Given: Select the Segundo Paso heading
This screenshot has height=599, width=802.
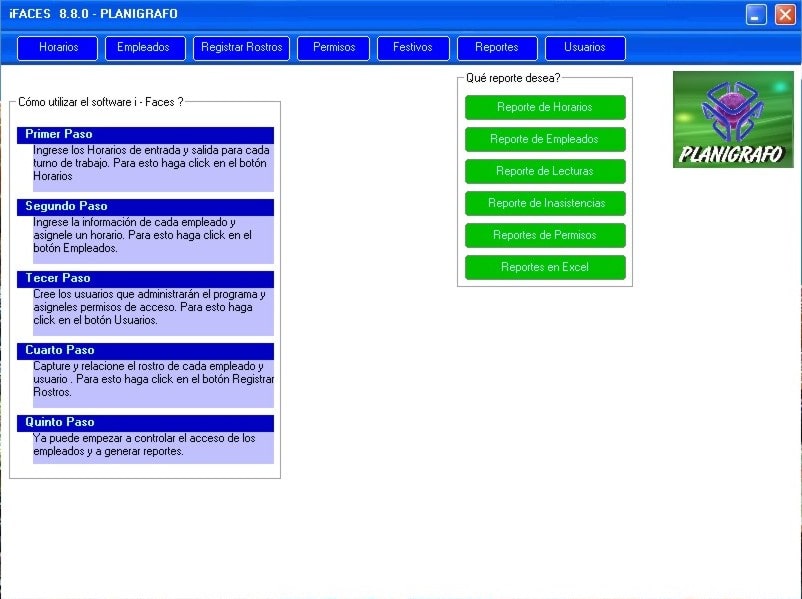Looking at the screenshot, I should tap(146, 207).
